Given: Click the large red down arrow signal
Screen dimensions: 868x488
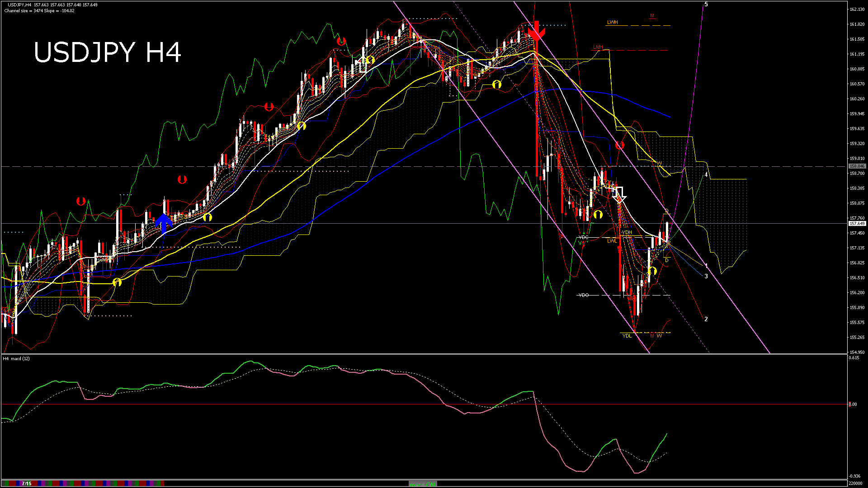Looking at the screenshot, I should pos(536,31).
